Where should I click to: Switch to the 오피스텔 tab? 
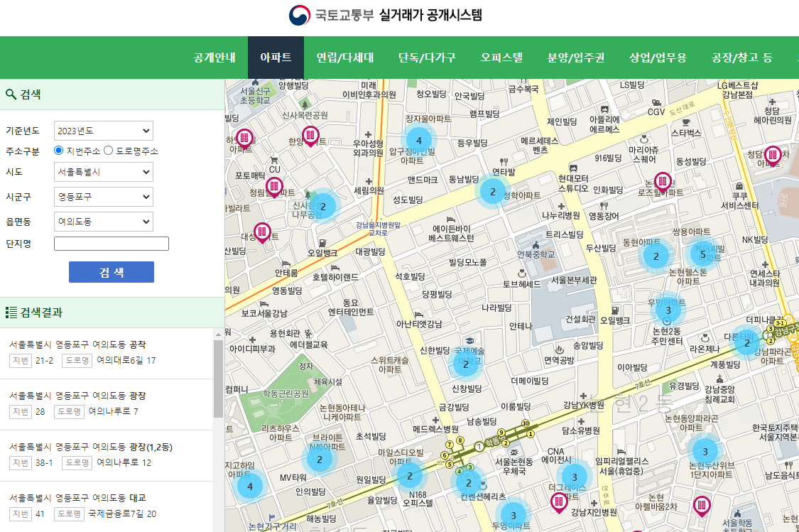(x=501, y=58)
